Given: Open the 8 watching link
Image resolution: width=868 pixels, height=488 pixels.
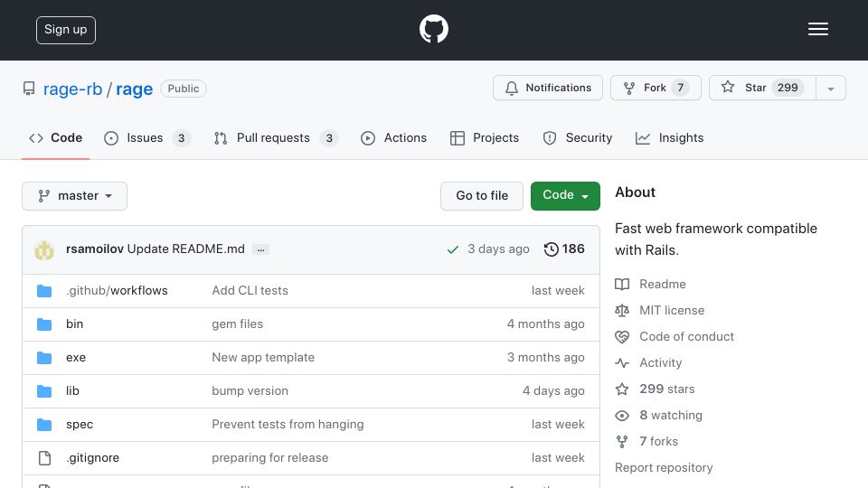Looking at the screenshot, I should point(671,415).
